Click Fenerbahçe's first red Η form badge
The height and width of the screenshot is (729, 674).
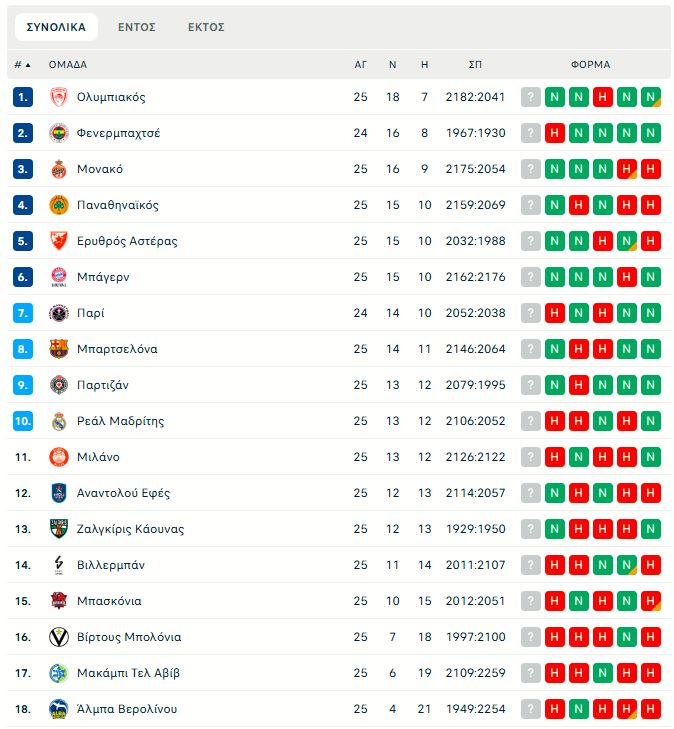[x=555, y=133]
